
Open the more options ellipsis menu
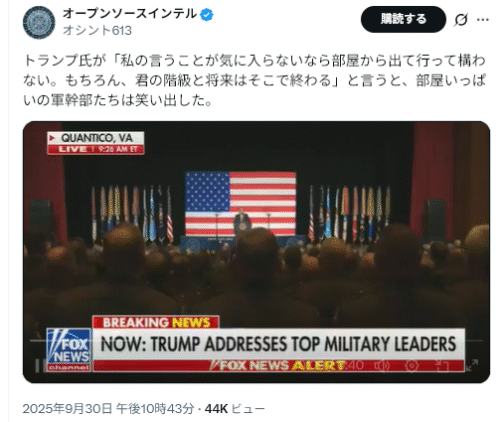(483, 20)
